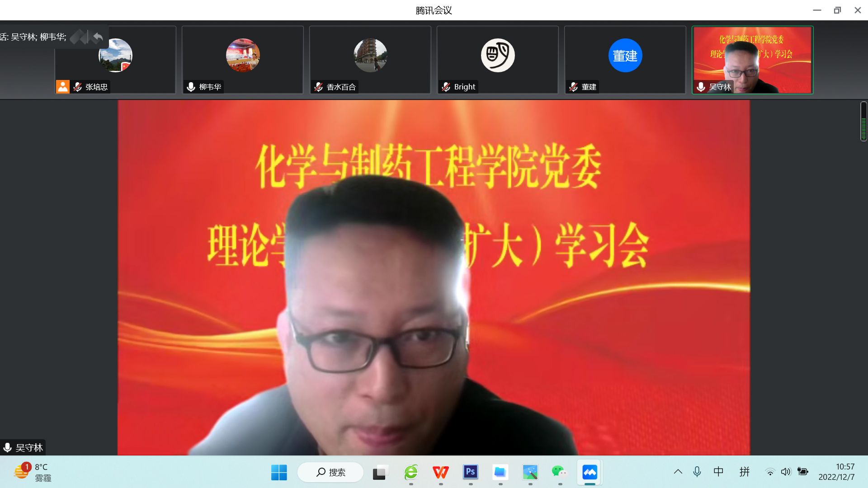Open WPS Office from the taskbar
This screenshot has width=868, height=488.
click(440, 472)
